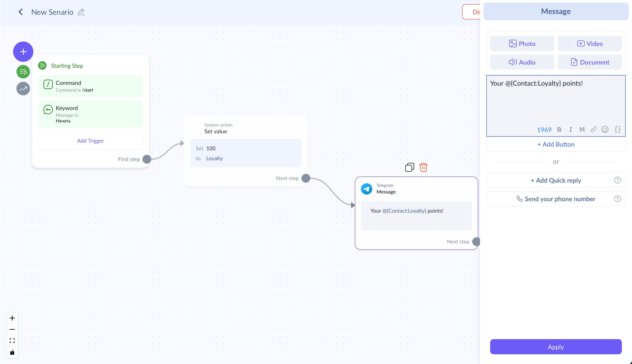Attach a Photo to the message
Viewport: 632px width, 364px height.
522,44
